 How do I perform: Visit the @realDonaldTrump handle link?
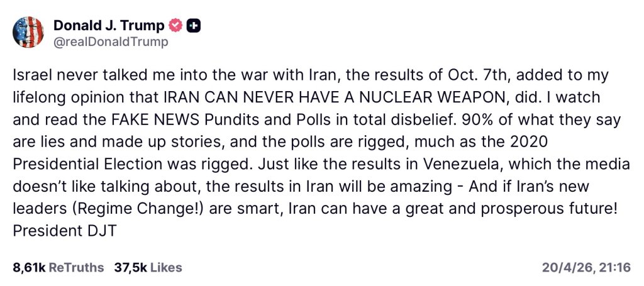(111, 42)
